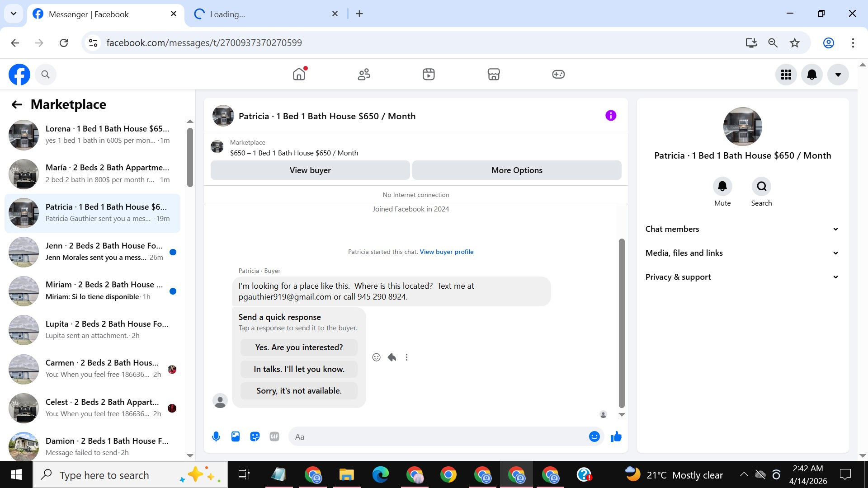Expand the Chat members section

click(742, 229)
